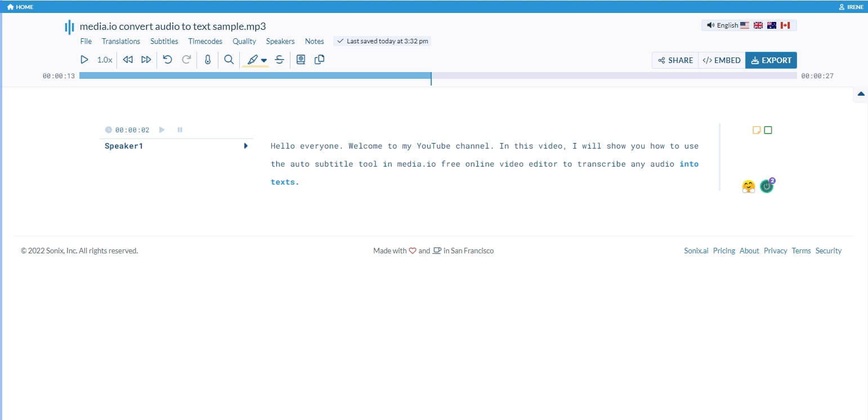
Task: Open the Subtitles menu
Action: pos(164,41)
